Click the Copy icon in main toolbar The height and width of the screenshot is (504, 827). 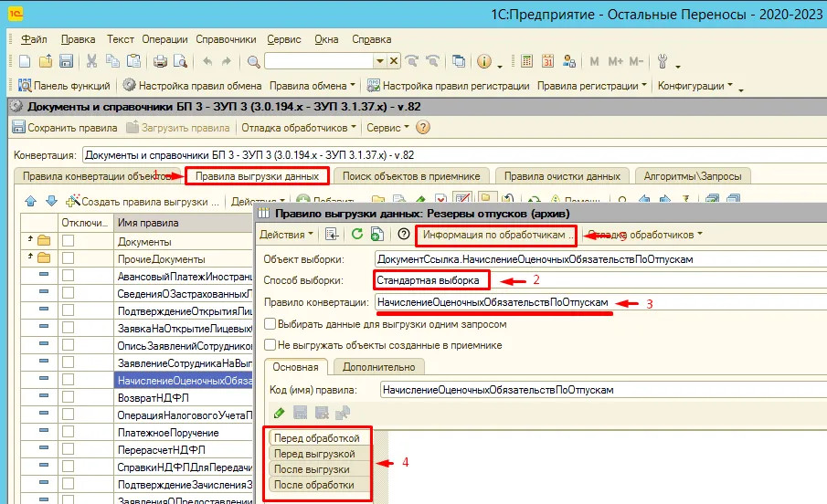coord(112,62)
